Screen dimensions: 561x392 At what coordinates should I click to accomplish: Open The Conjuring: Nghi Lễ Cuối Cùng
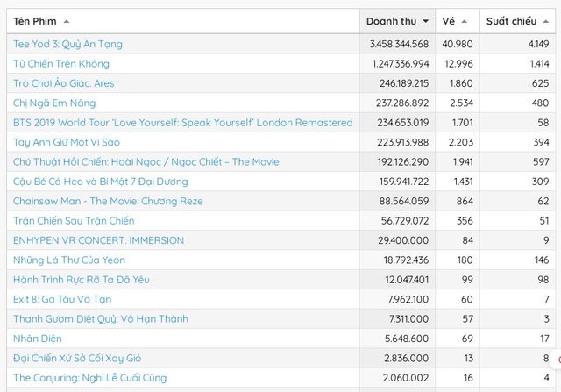89,378
